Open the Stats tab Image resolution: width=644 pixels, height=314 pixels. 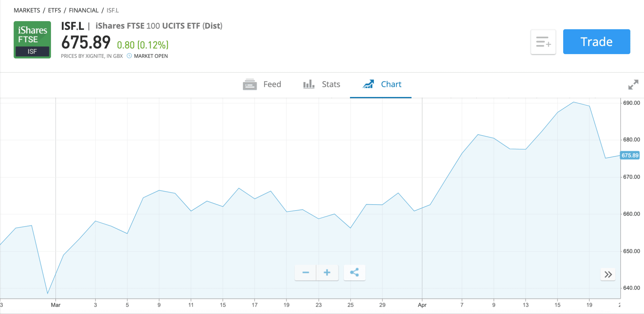(x=322, y=84)
